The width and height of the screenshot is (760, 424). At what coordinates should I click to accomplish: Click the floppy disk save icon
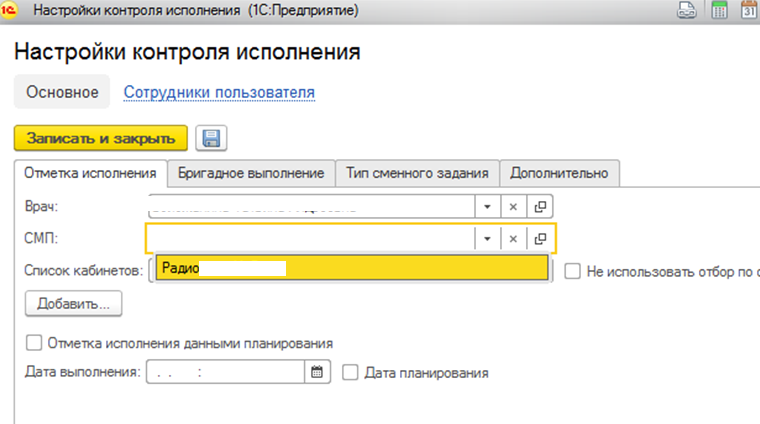[x=210, y=138]
